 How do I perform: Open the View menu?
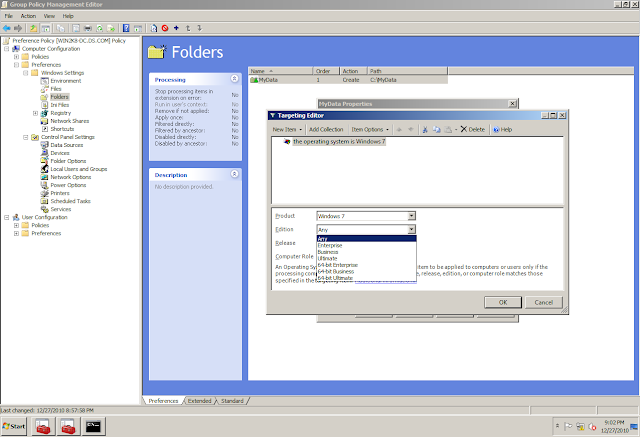pyautogui.click(x=49, y=16)
